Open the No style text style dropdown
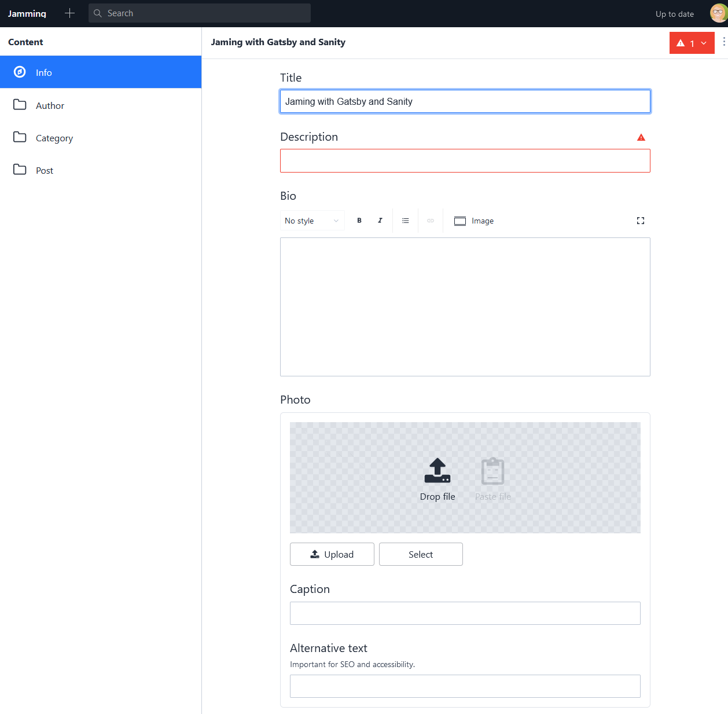This screenshot has height=714, width=728. [312, 221]
